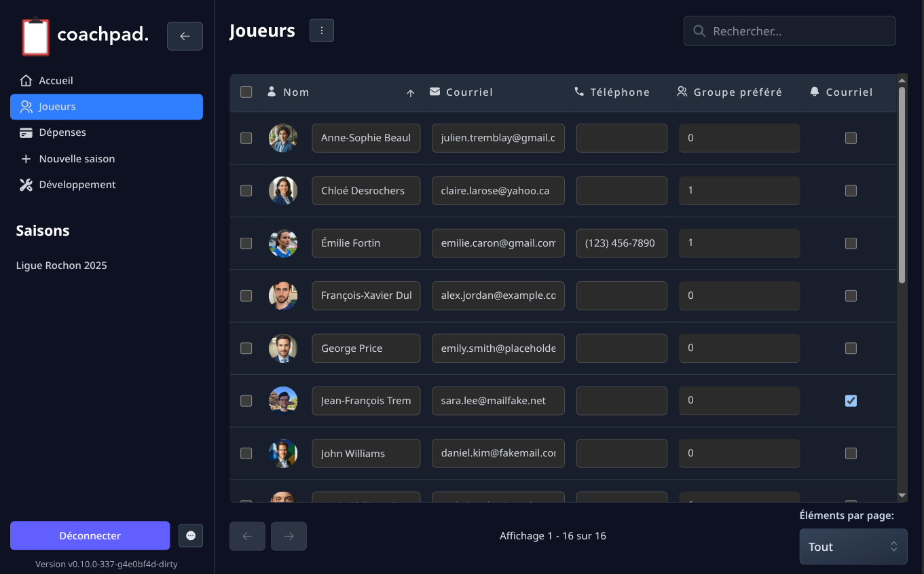Toggle the Nom column sort arrow

pyautogui.click(x=411, y=92)
